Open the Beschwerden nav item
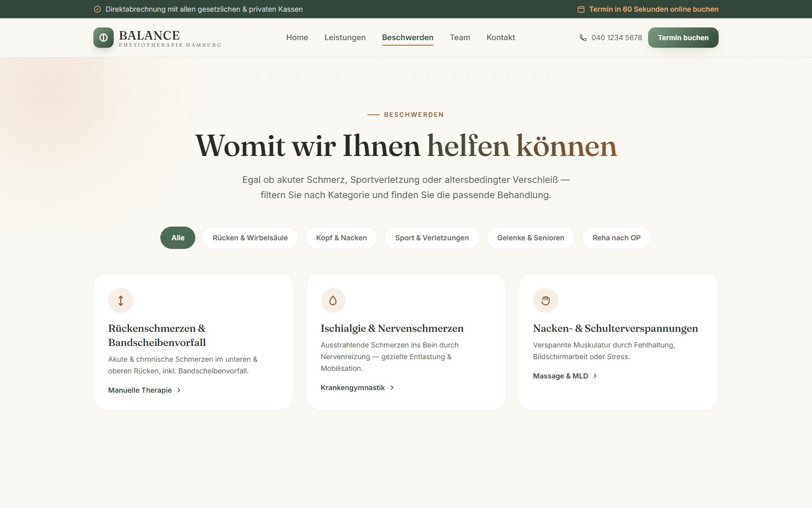 (408, 38)
